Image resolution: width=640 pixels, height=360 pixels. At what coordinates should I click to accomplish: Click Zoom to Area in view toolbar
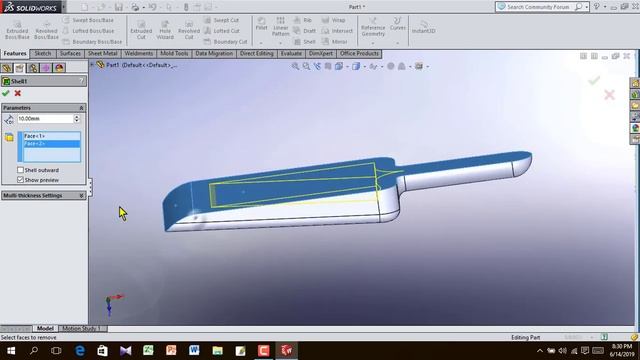pos(306,66)
